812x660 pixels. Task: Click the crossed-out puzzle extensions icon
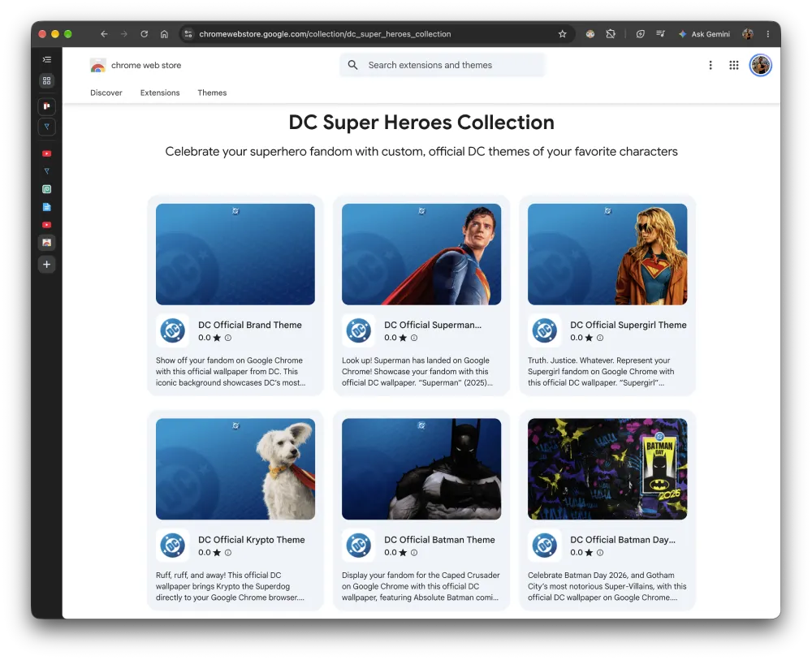611,34
